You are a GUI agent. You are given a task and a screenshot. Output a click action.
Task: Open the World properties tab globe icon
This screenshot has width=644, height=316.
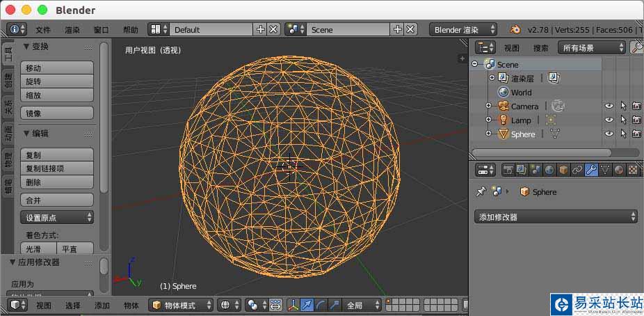549,169
